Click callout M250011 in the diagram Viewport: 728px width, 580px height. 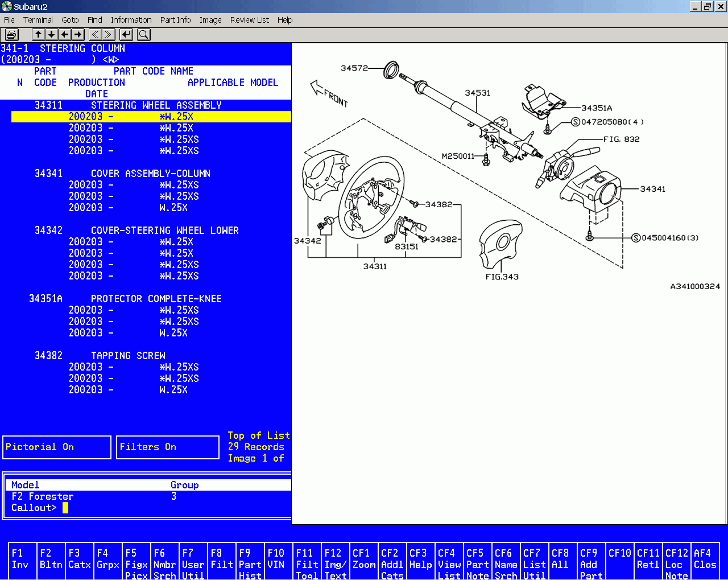click(x=458, y=156)
